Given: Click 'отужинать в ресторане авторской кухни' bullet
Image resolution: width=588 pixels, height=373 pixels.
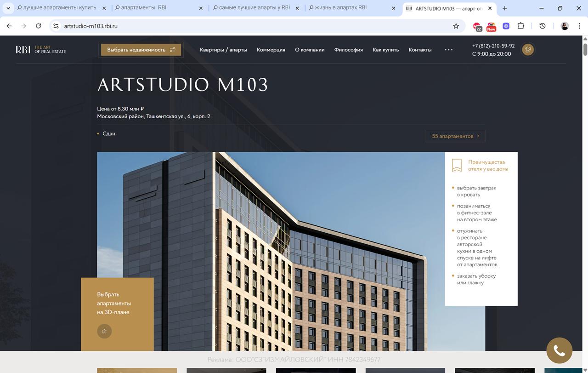Looking at the screenshot, I should [x=477, y=248].
